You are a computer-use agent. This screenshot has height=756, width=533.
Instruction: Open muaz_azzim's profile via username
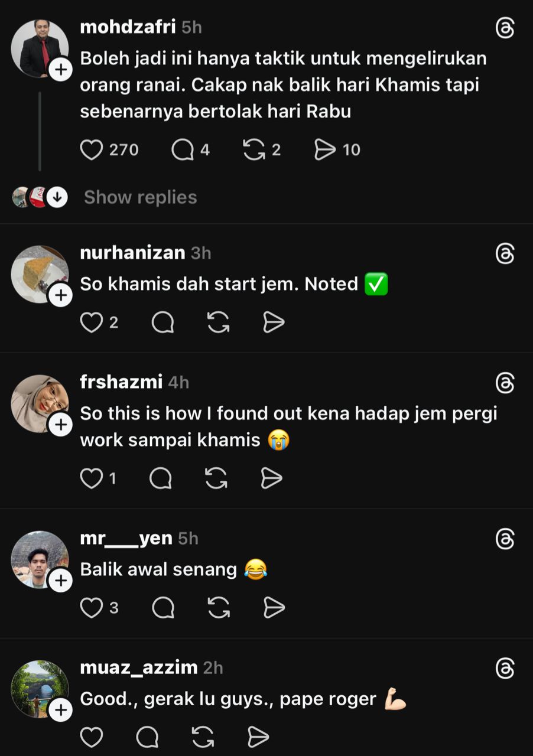point(138,667)
